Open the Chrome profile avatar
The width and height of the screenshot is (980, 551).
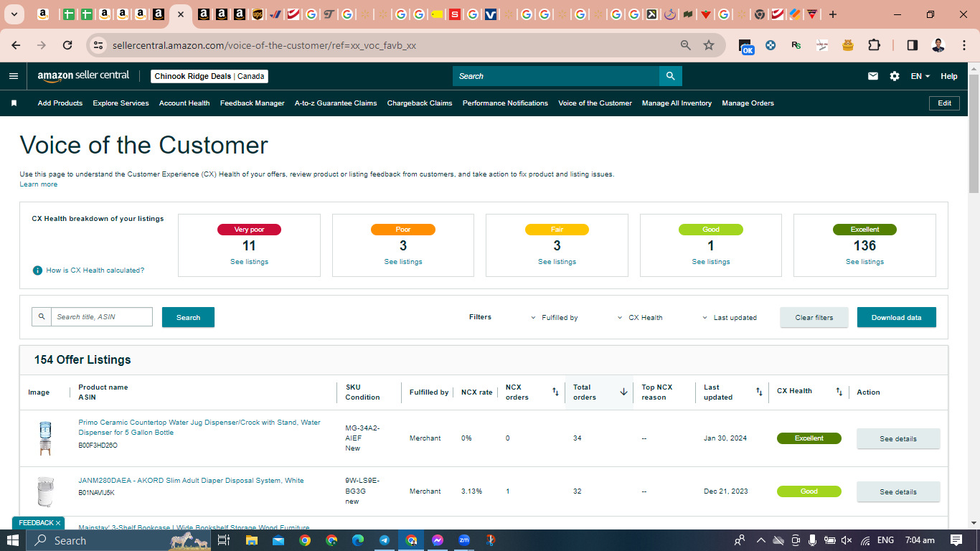coord(938,45)
